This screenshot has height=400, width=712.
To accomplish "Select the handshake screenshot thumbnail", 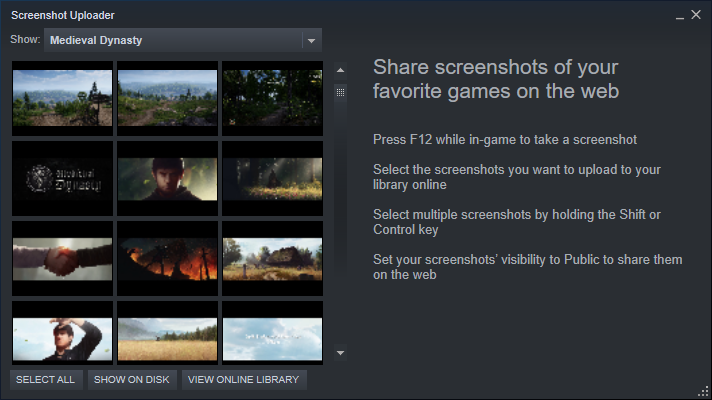I will pos(63,259).
